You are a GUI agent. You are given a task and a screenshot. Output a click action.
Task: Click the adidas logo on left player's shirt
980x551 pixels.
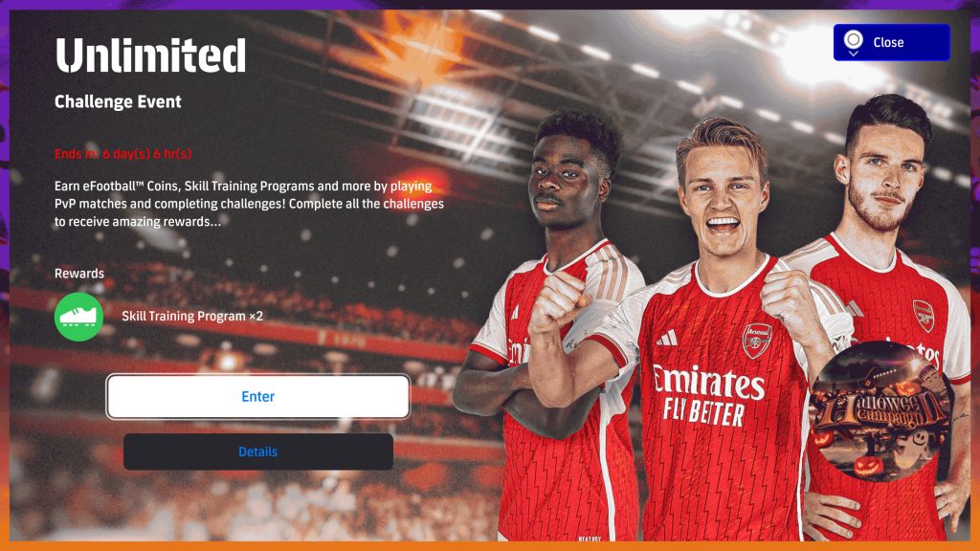tap(515, 312)
